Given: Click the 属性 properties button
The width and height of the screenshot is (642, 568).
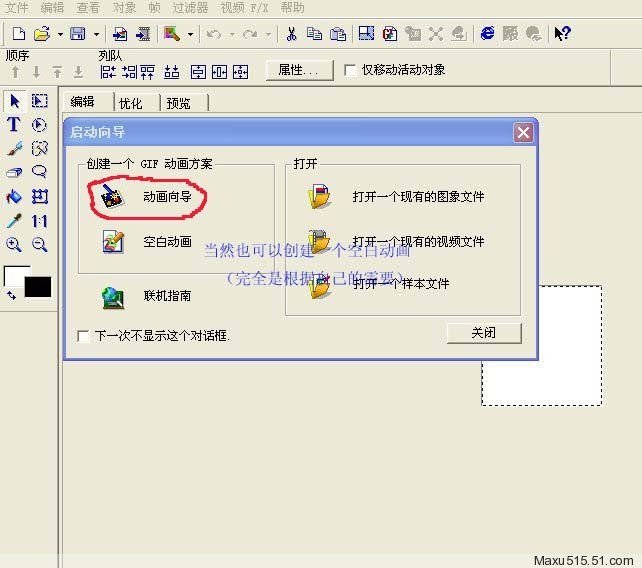Looking at the screenshot, I should click(x=299, y=70).
